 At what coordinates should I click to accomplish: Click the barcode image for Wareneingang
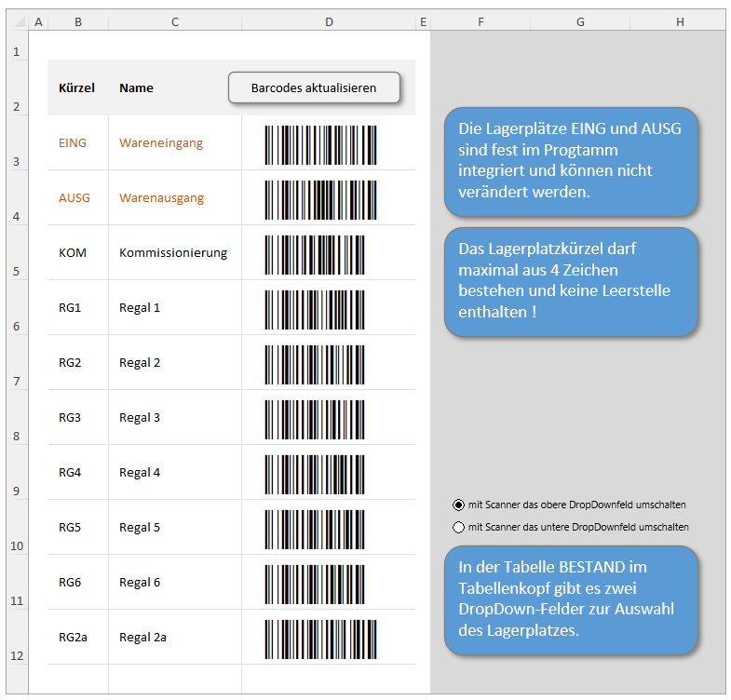pos(320,144)
